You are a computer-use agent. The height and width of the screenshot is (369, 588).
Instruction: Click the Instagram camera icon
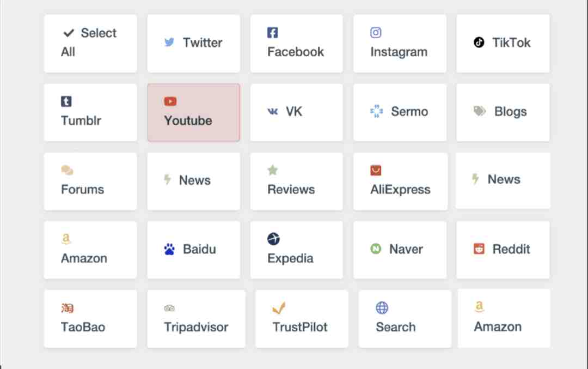[x=376, y=33]
